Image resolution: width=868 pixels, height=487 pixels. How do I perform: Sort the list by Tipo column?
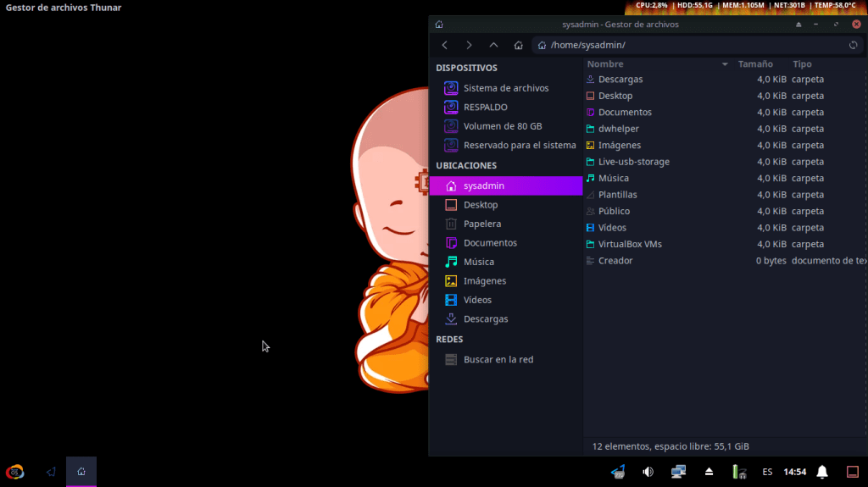802,64
